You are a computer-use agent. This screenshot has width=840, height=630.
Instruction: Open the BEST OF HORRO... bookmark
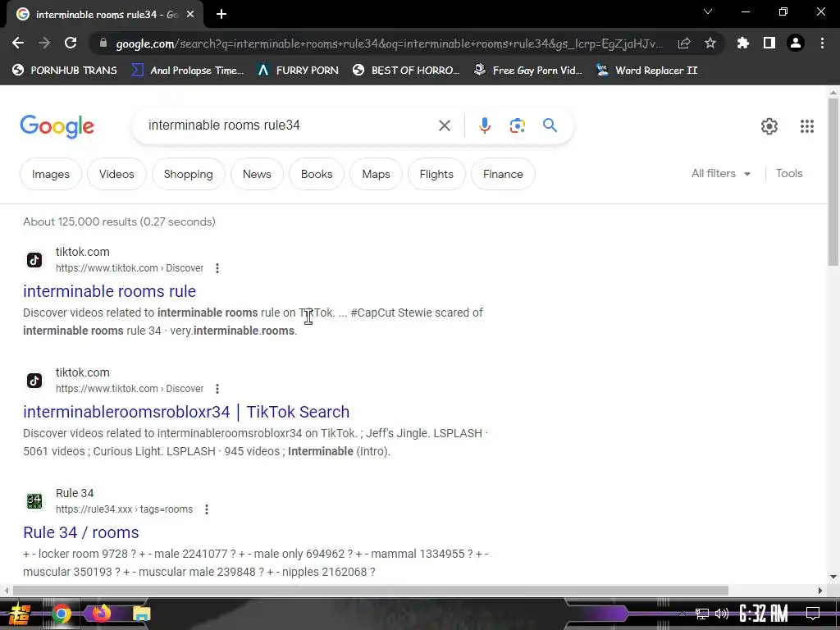click(406, 71)
